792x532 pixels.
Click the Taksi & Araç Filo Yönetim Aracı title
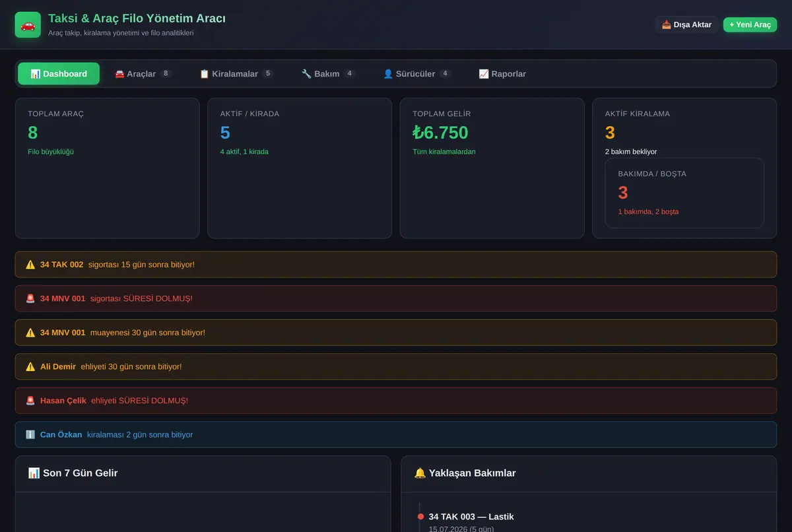(137, 18)
